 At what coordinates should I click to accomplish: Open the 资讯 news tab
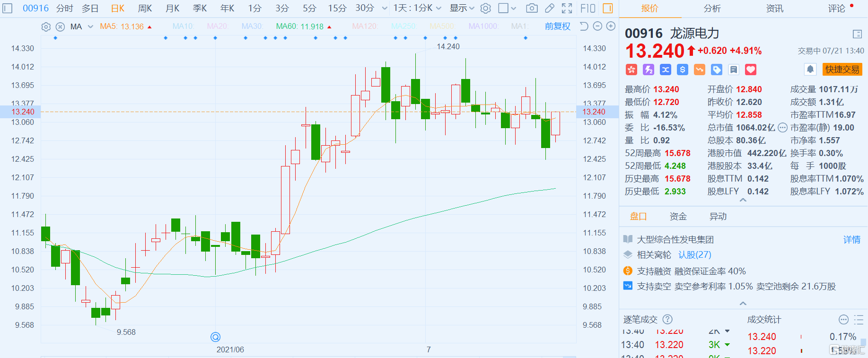tap(774, 9)
